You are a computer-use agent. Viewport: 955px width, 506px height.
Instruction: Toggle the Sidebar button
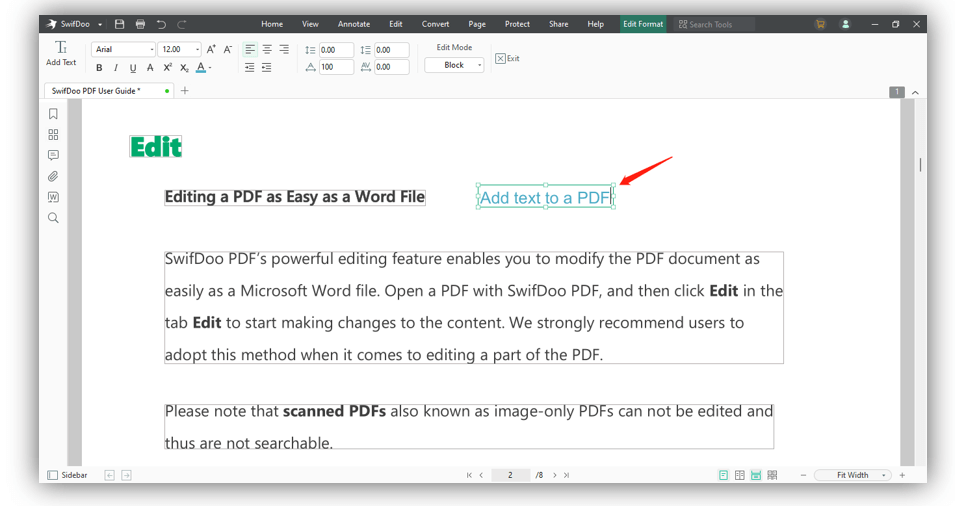(x=68, y=475)
